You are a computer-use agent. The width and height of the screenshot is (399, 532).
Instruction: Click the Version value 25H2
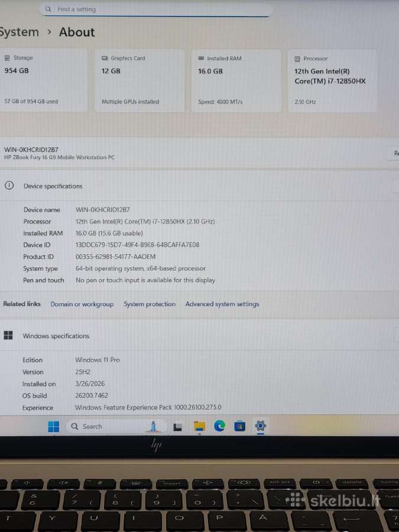[83, 372]
